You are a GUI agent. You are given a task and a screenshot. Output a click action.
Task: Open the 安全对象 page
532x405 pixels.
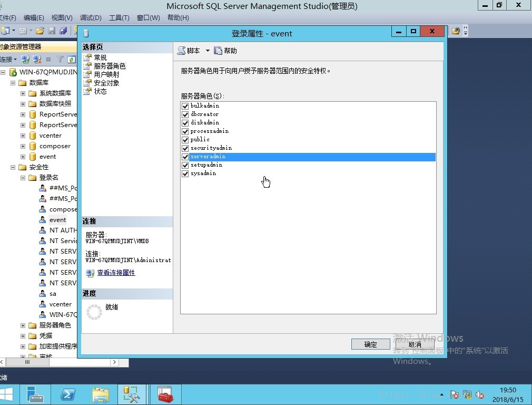(106, 83)
